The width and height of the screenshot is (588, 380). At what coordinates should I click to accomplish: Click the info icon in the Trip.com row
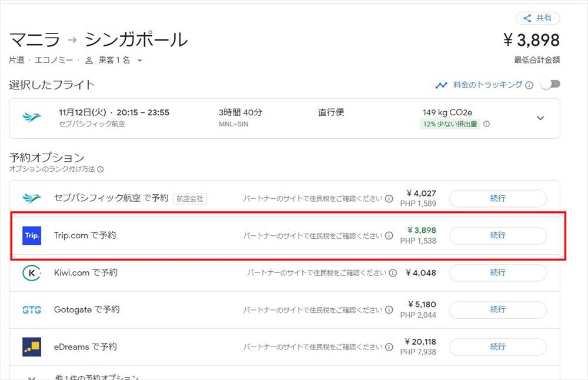pos(389,236)
